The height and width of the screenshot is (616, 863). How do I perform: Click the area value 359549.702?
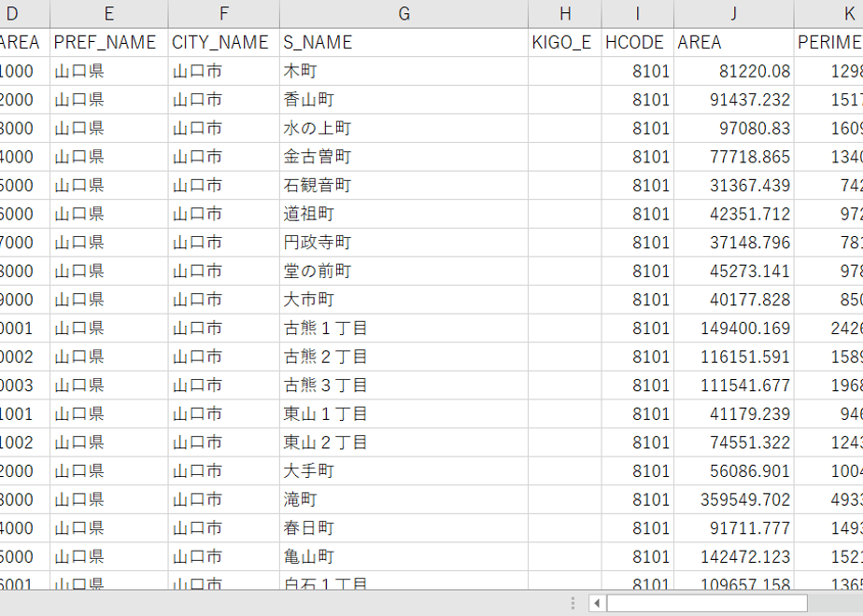click(734, 500)
